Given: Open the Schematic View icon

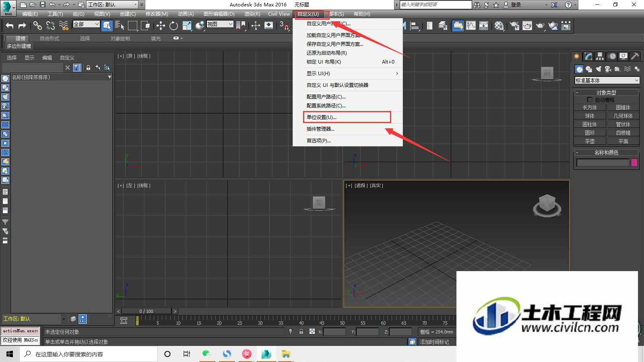Looking at the screenshot, I should click(x=483, y=26).
